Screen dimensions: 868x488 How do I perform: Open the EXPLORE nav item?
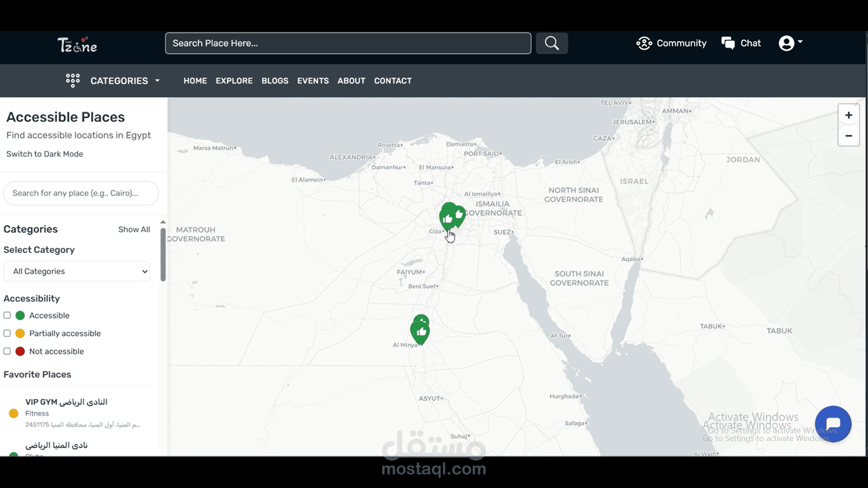(x=234, y=80)
